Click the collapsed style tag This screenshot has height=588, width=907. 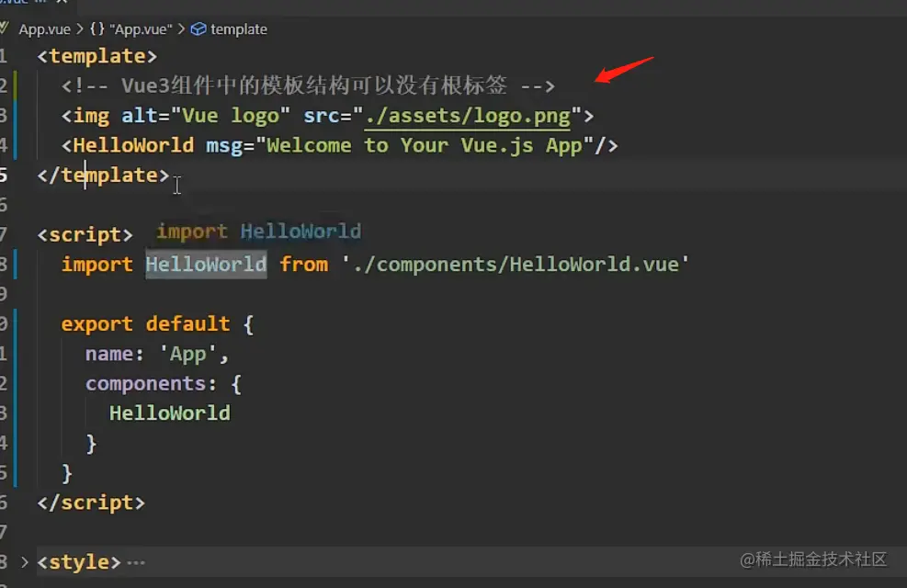(x=79, y=562)
